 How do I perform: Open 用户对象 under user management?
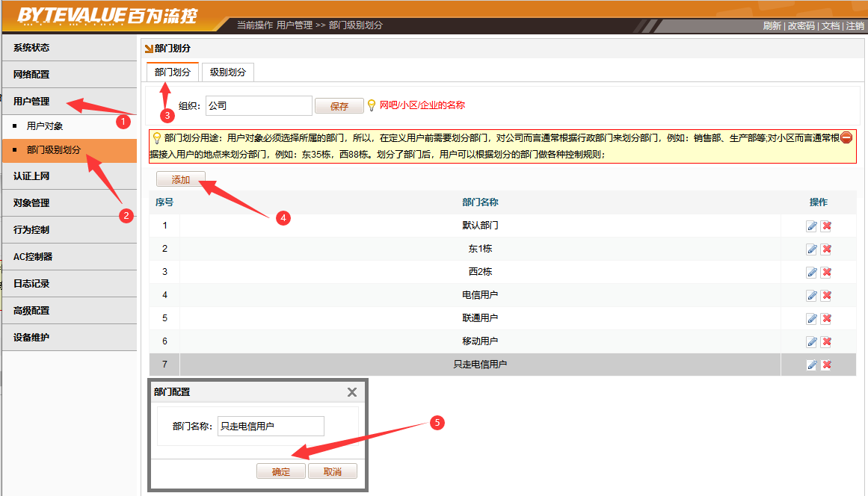click(x=45, y=126)
